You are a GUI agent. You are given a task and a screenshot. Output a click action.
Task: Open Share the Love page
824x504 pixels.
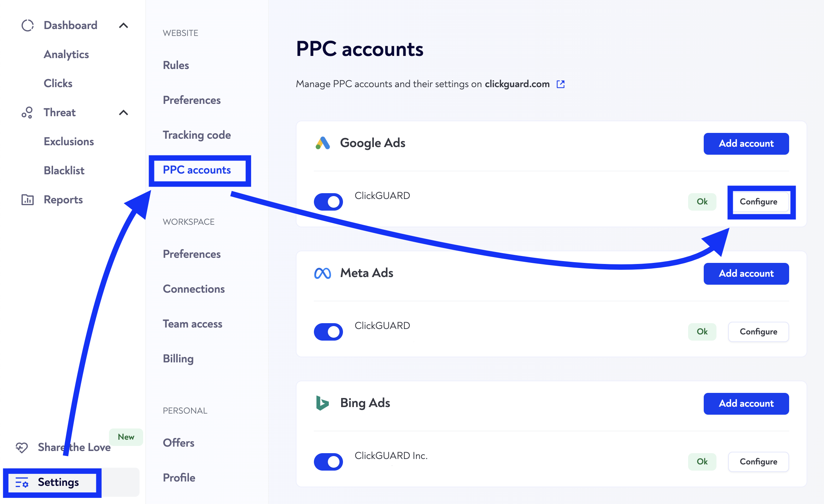coord(74,447)
